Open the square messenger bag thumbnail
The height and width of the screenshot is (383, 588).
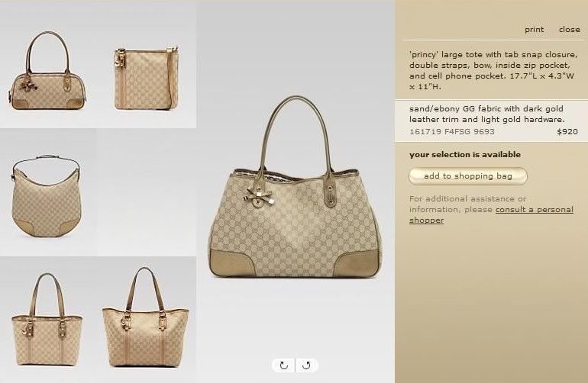[147, 78]
